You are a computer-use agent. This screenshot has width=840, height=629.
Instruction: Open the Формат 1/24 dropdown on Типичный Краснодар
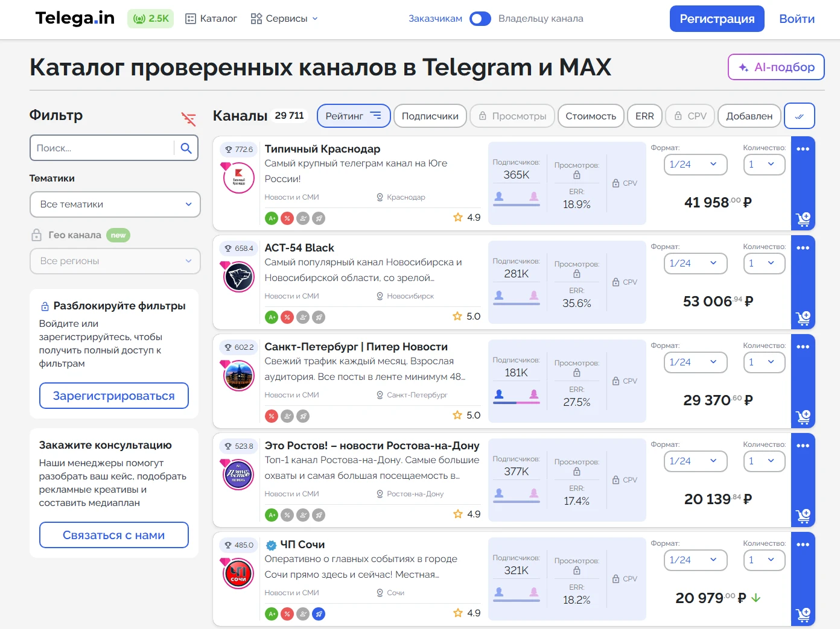tap(695, 164)
